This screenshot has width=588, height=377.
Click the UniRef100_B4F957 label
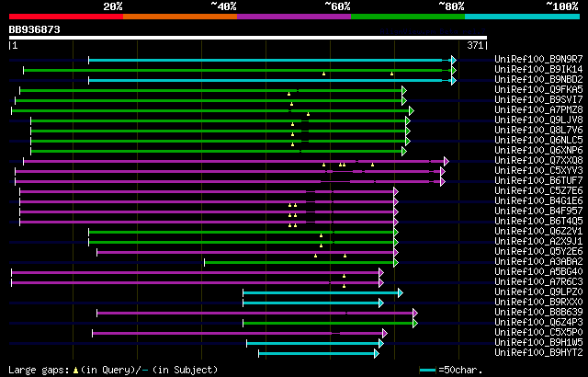(538, 211)
